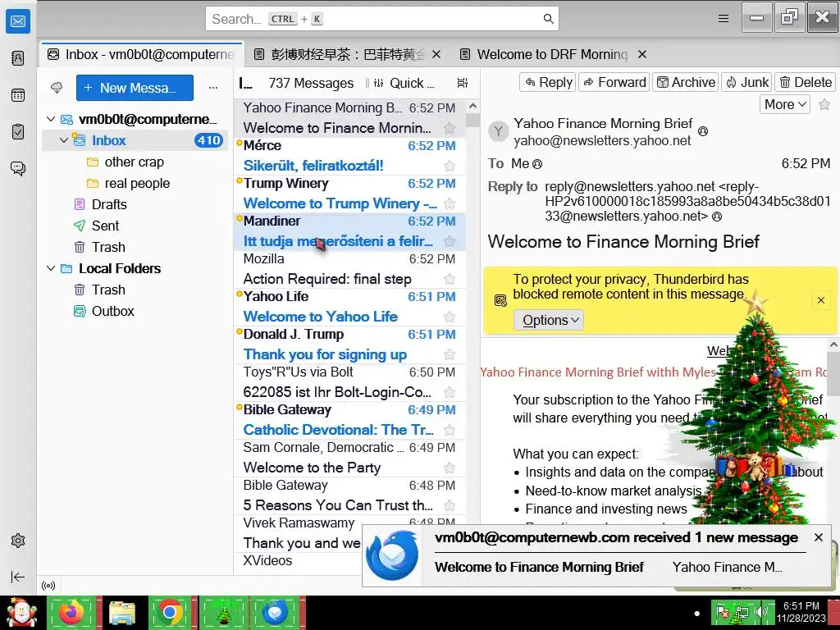Collapse the Local Folders tree
840x630 pixels.
(50, 268)
